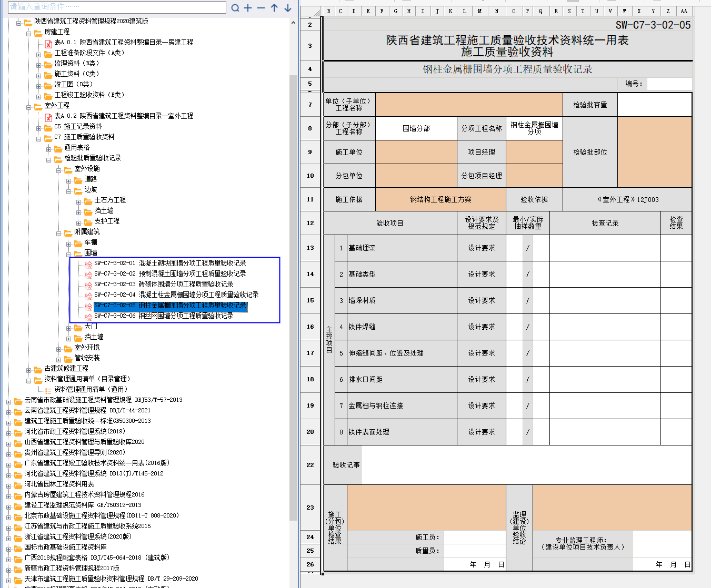Click the search condition input field
This screenshot has height=588, width=711.
117,7
